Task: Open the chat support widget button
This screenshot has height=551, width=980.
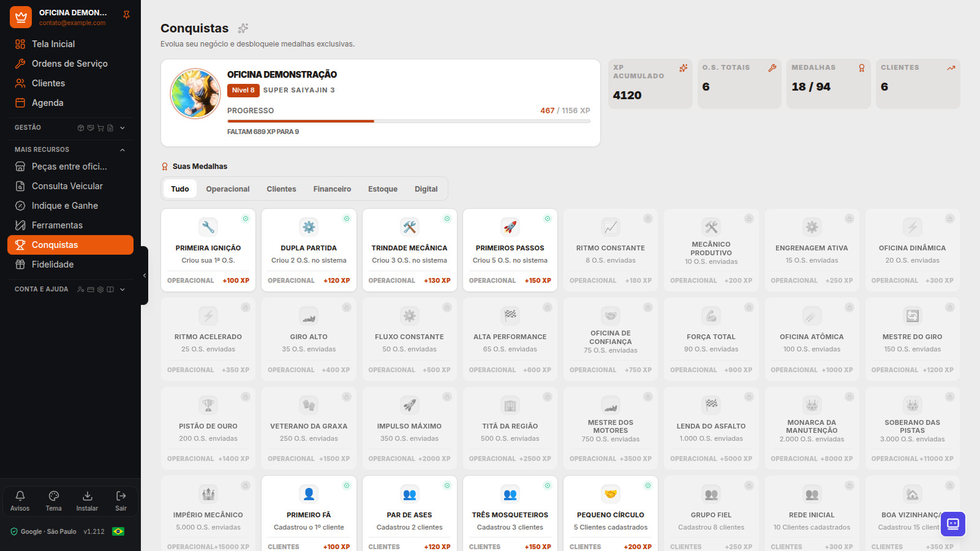Action: click(x=953, y=524)
